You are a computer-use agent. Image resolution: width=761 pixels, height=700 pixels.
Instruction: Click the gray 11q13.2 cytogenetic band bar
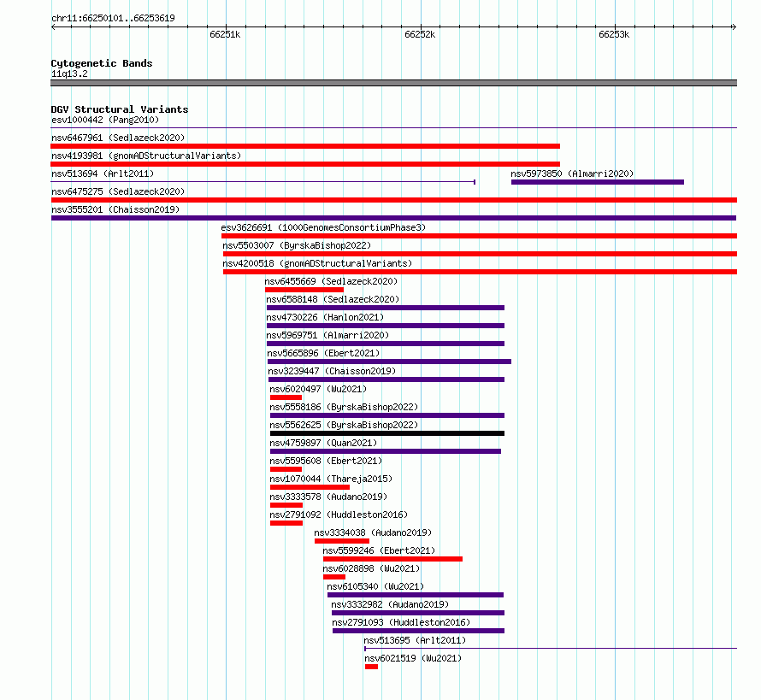393,83
